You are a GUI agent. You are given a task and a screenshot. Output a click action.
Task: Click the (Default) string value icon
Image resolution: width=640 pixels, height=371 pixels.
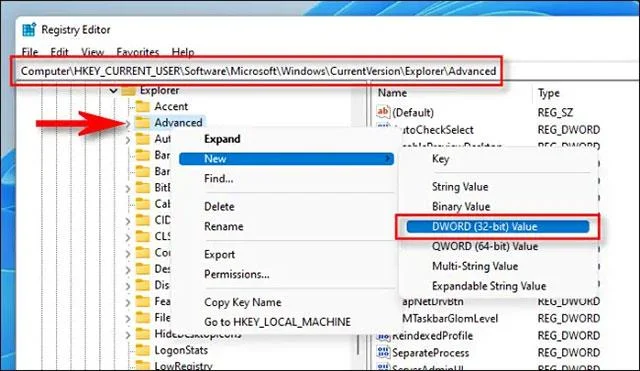pyautogui.click(x=383, y=112)
